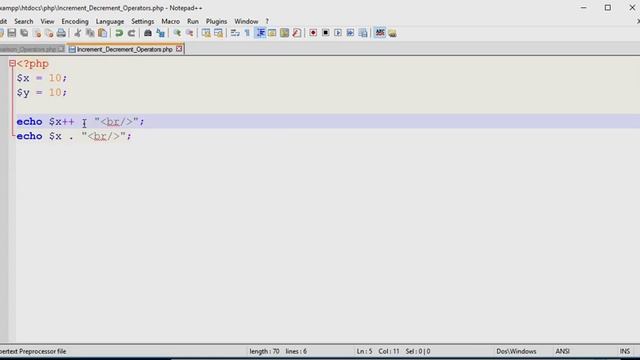Click the <?php opening tag text
The width and height of the screenshot is (640, 360).
pyautogui.click(x=33, y=64)
